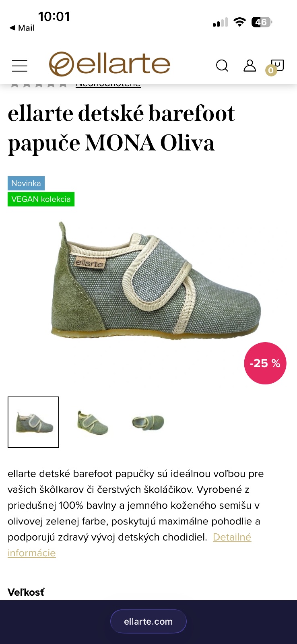Tap the ellarte logo
297x644 pixels.
109,64
